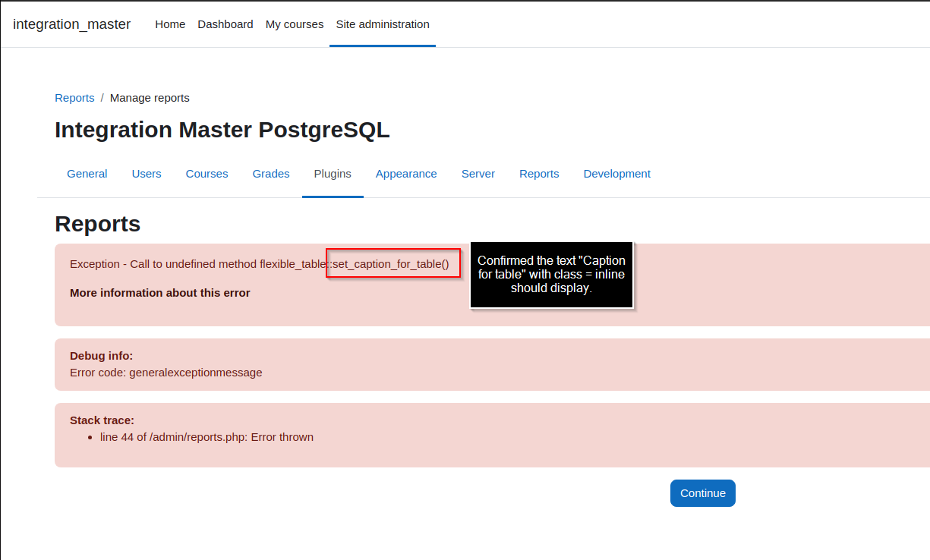Go to Home in top navigation

coord(170,24)
